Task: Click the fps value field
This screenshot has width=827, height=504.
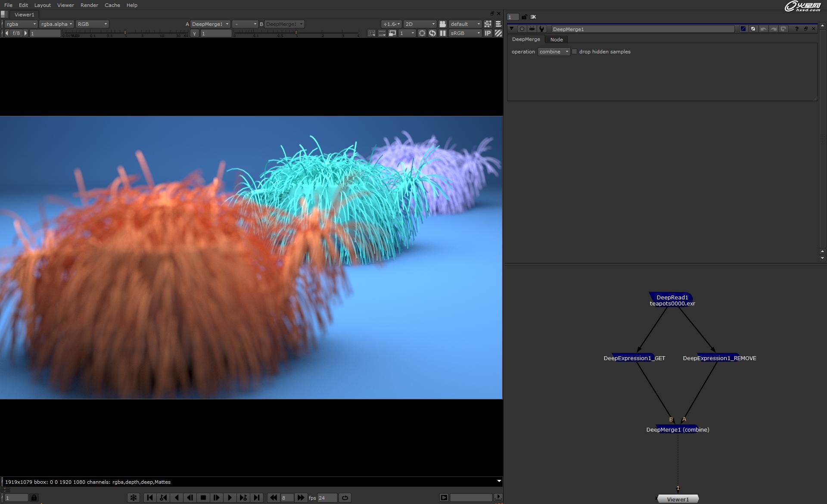Action: point(327,498)
